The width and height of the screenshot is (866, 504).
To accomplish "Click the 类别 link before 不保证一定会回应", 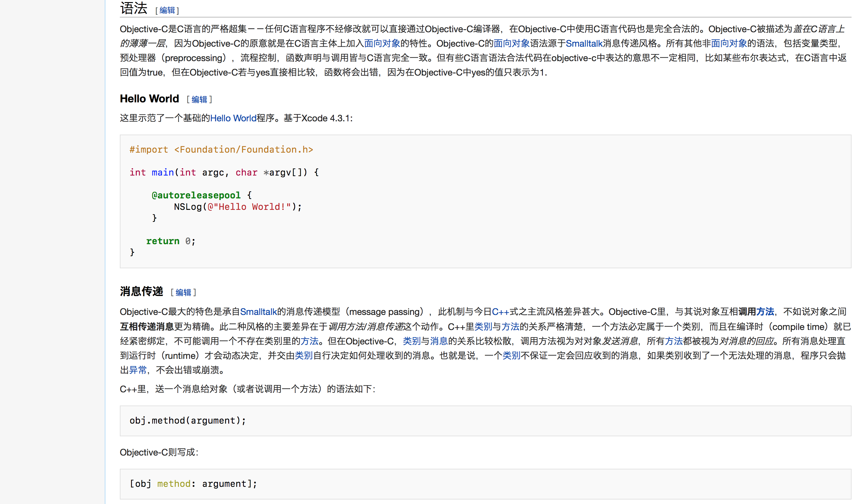I will tap(511, 356).
